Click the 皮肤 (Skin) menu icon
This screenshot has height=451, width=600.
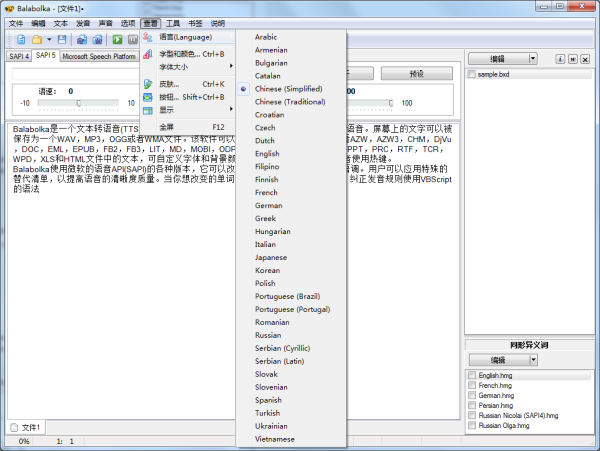click(x=149, y=83)
